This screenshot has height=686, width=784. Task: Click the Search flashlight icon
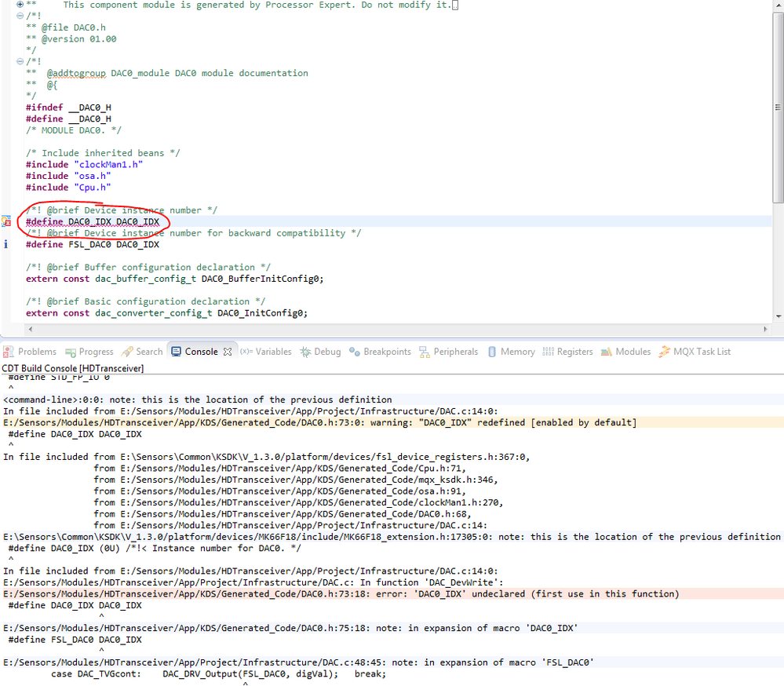point(127,352)
